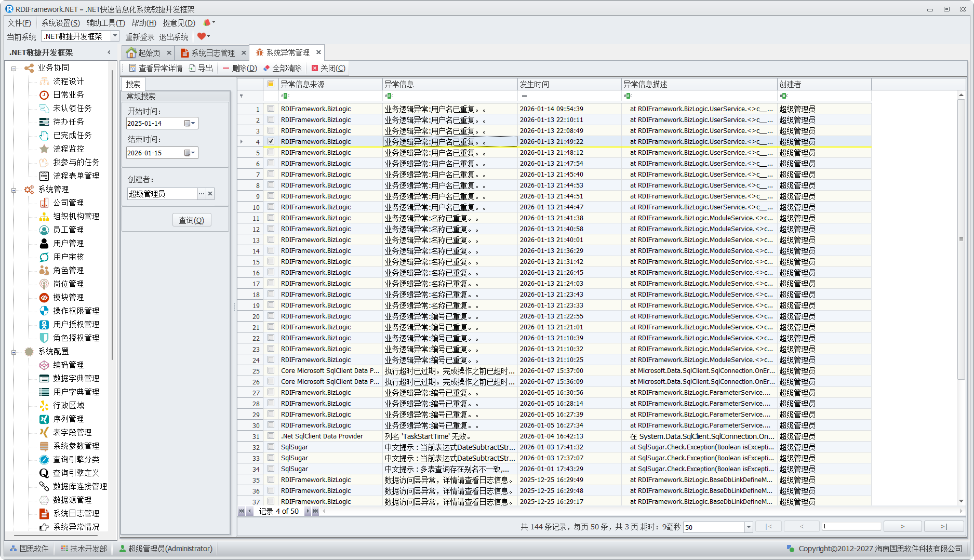Click the 查询(Q) button
This screenshot has width=974, height=560.
point(191,220)
